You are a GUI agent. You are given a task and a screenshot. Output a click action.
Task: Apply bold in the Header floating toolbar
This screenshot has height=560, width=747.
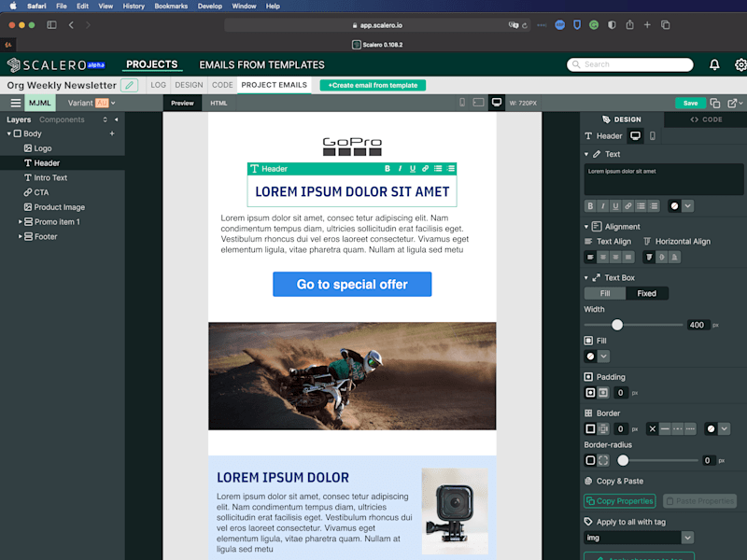tap(388, 169)
